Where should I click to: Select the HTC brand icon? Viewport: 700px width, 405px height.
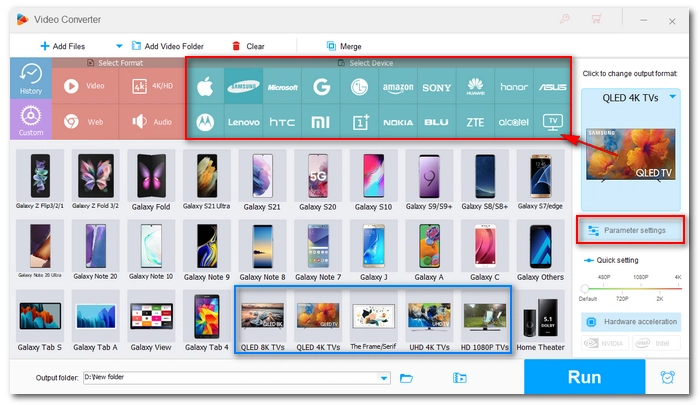[282, 121]
